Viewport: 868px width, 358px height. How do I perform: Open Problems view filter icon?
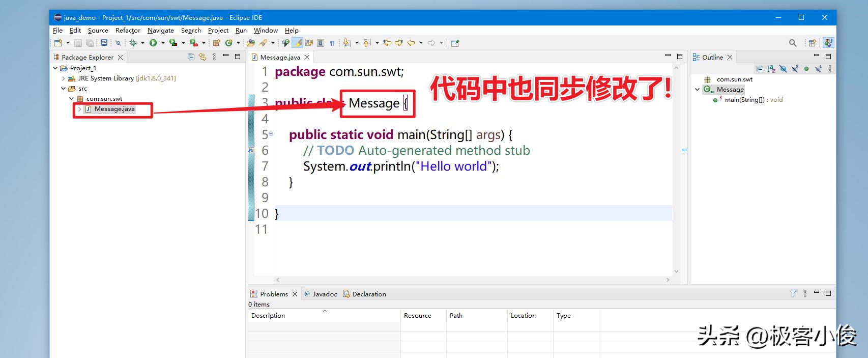(793, 293)
